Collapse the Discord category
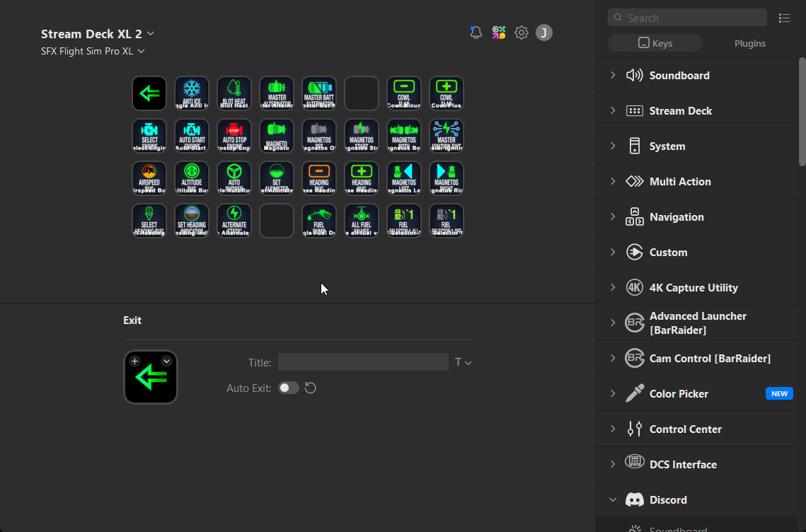806x532 pixels. (613, 499)
